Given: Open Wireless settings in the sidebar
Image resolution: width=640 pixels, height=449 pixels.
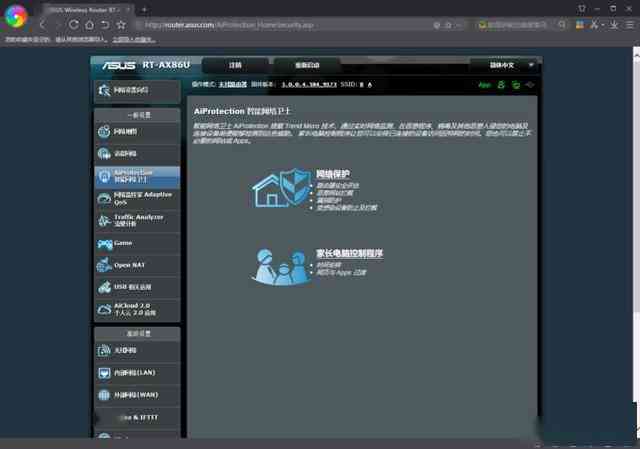Looking at the screenshot, I should 137,351.
